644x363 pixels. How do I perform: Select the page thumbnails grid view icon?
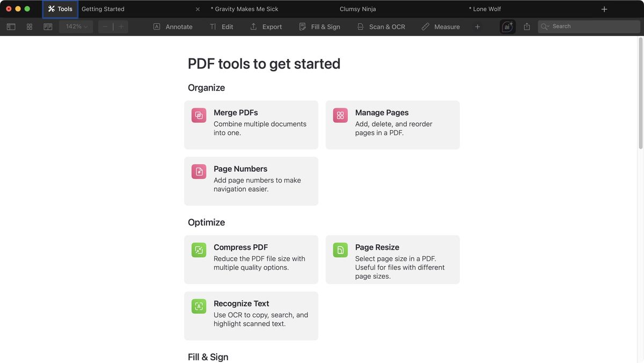29,26
